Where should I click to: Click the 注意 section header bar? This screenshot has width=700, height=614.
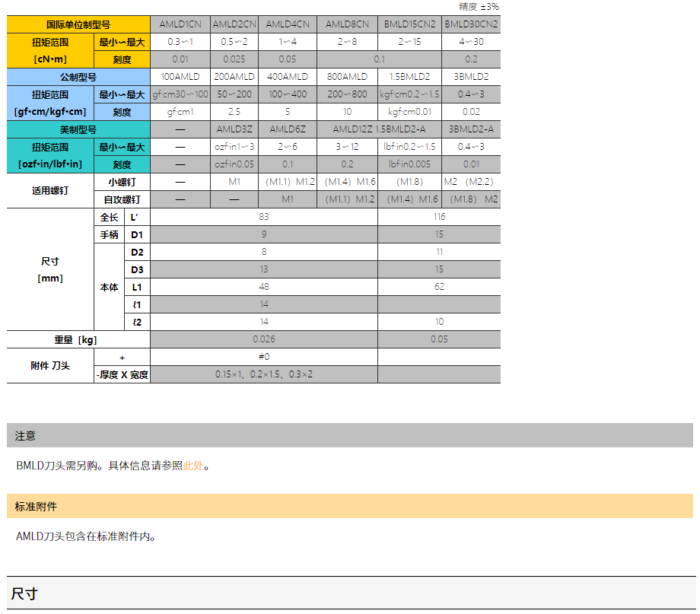[x=350, y=436]
